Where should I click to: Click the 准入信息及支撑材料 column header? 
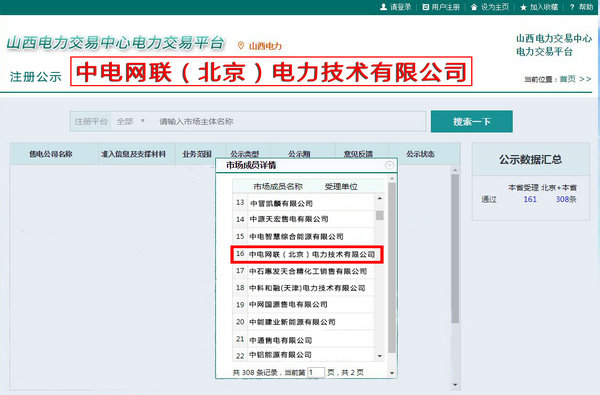pyautogui.click(x=133, y=154)
